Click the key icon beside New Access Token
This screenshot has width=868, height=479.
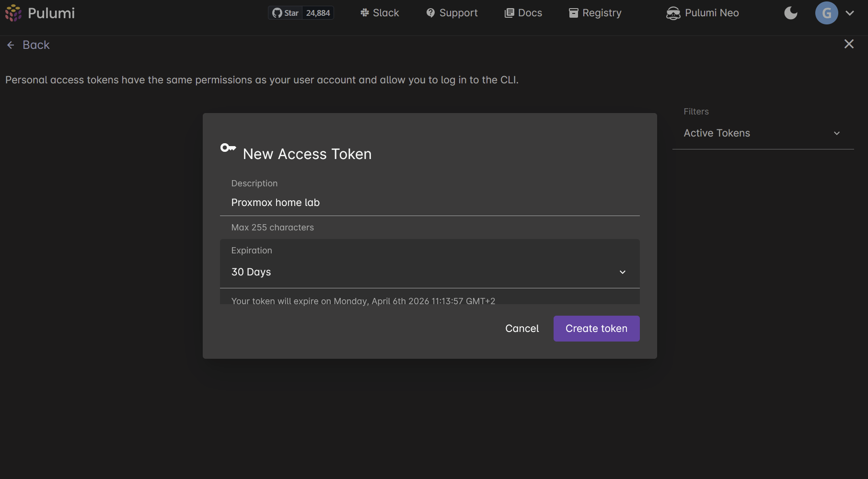tap(228, 148)
